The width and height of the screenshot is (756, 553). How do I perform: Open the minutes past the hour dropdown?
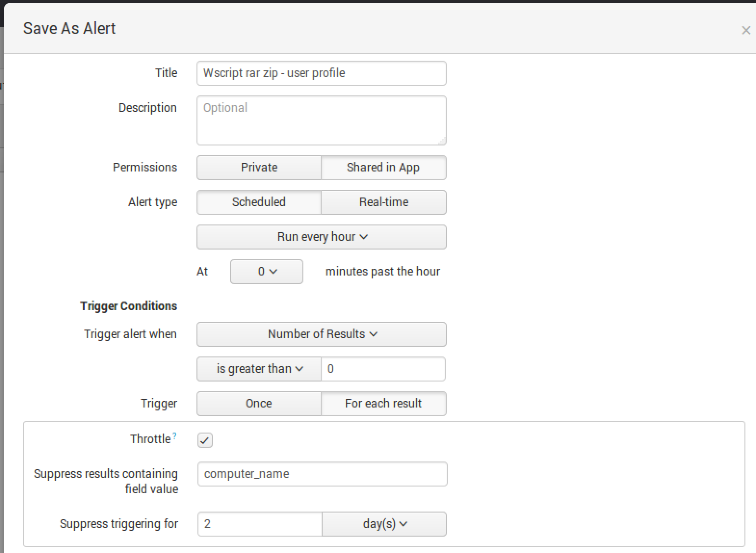(267, 272)
